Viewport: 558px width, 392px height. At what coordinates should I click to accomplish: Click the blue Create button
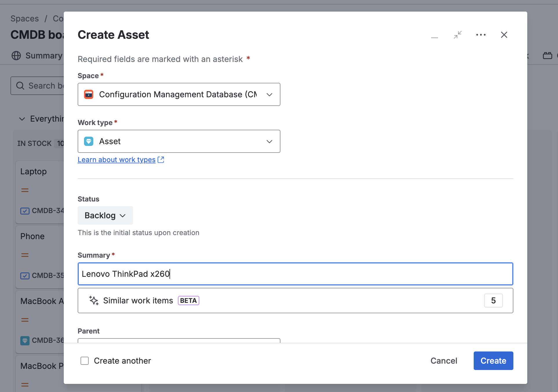click(x=493, y=361)
